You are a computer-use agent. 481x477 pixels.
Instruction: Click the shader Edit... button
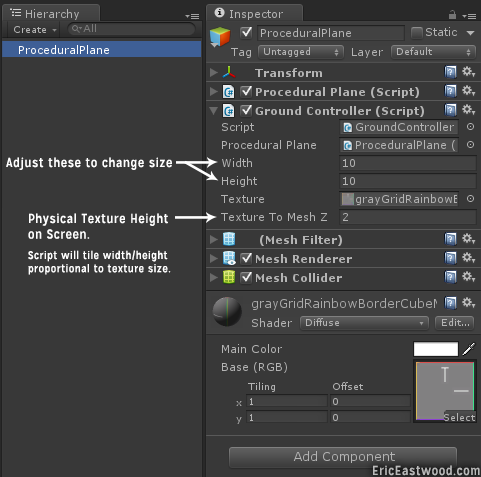pos(455,323)
